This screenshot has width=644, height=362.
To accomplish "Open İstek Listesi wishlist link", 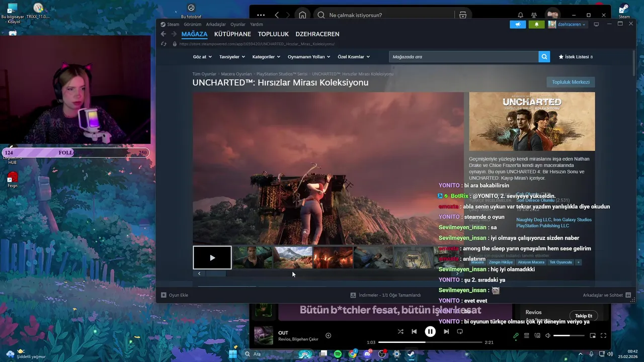I will pyautogui.click(x=576, y=57).
